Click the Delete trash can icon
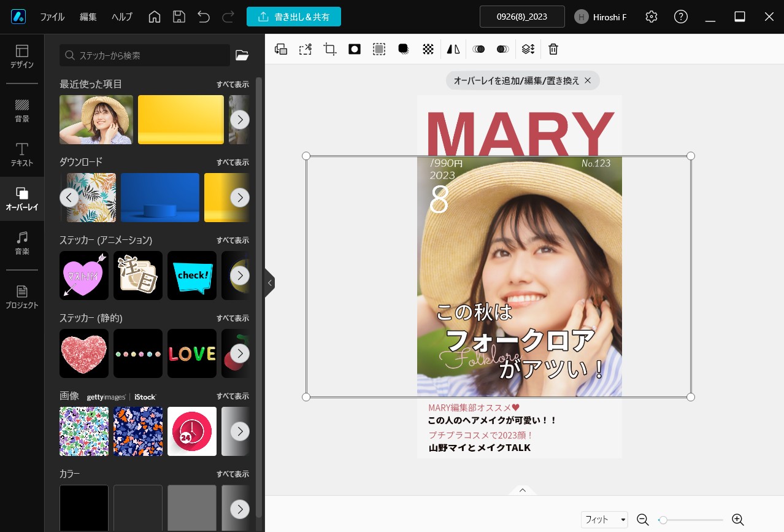 (x=553, y=50)
